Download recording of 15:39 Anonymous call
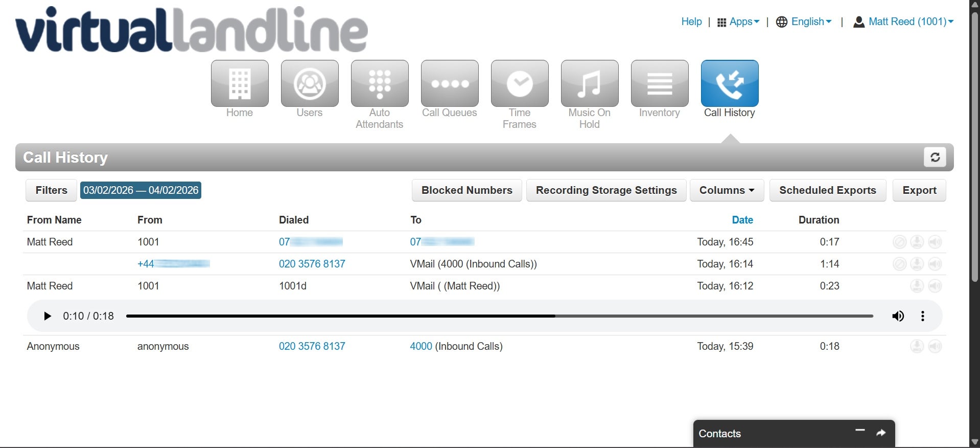 (x=917, y=346)
